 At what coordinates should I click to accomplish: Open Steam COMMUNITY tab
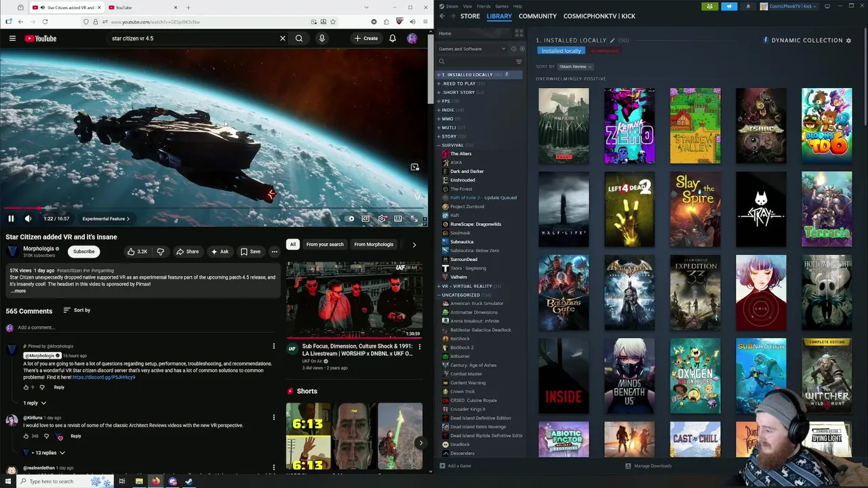coord(538,16)
